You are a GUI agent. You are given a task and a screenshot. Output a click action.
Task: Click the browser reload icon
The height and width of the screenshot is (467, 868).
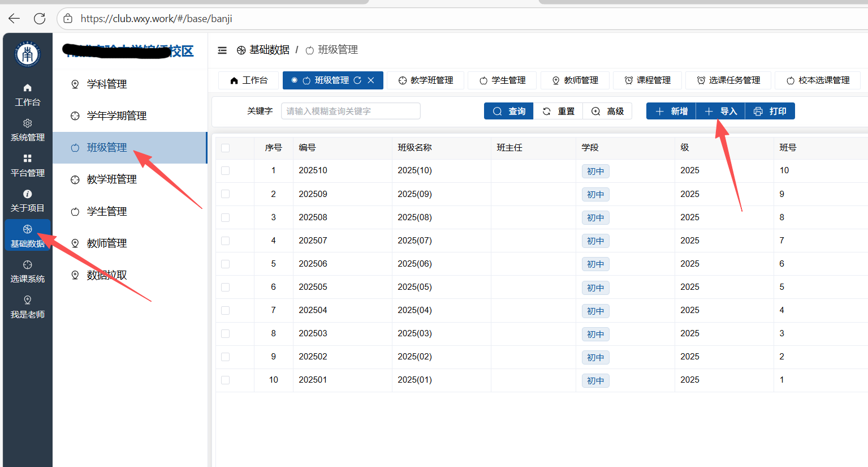pyautogui.click(x=40, y=19)
